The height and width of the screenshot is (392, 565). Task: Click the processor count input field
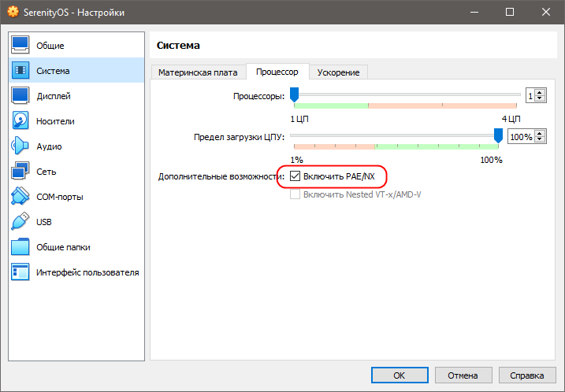tap(530, 96)
